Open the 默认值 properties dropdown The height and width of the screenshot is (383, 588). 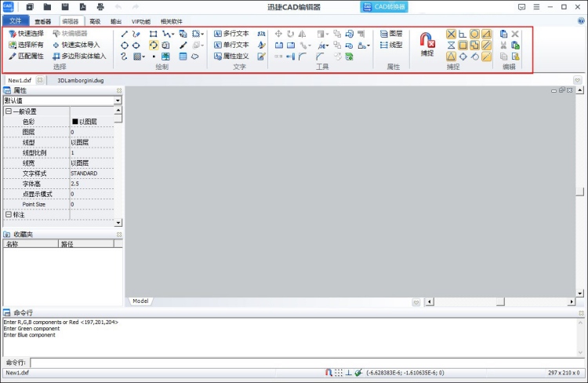[x=62, y=100]
